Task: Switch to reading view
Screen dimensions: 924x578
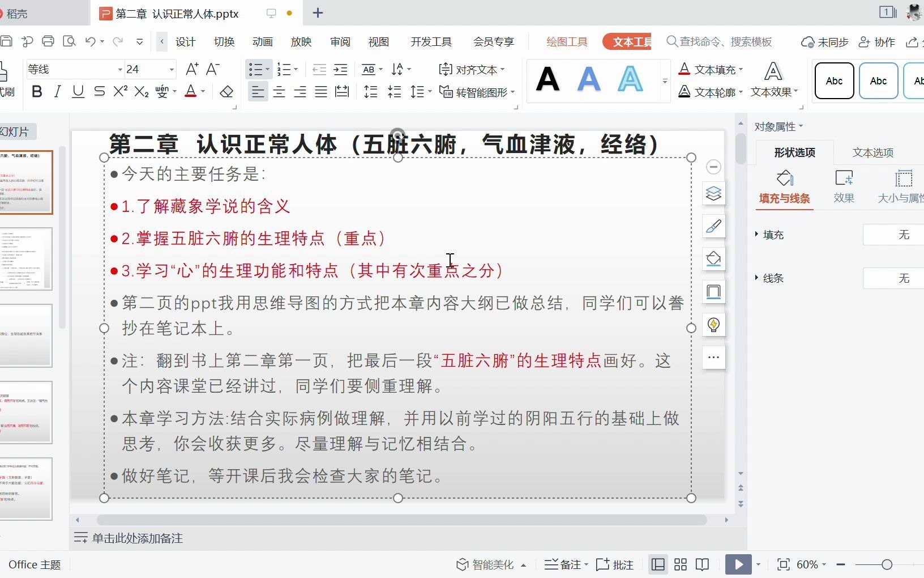Action: pyautogui.click(x=703, y=564)
